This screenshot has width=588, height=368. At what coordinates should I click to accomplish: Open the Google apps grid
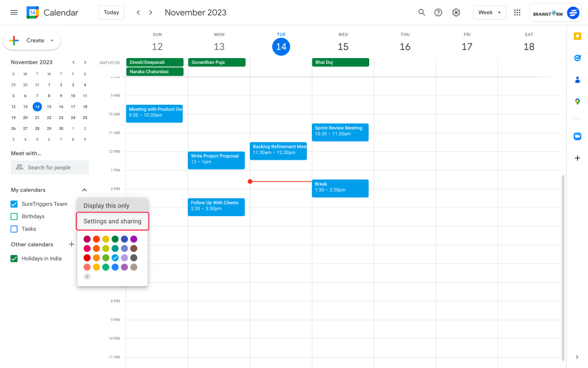[516, 12]
